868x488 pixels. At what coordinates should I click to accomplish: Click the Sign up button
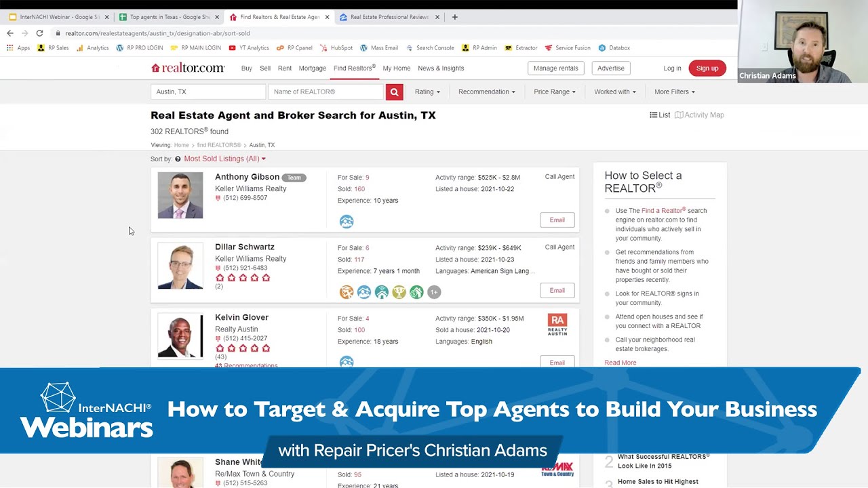707,68
